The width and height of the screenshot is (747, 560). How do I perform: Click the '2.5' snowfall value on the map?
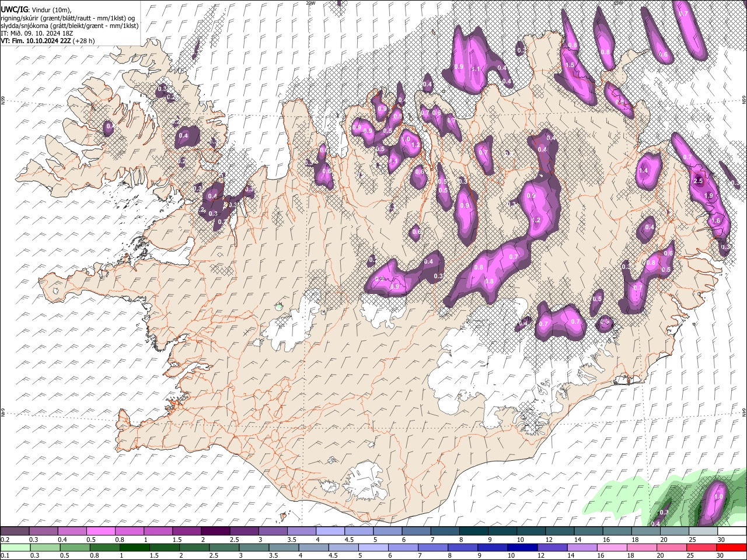point(699,181)
